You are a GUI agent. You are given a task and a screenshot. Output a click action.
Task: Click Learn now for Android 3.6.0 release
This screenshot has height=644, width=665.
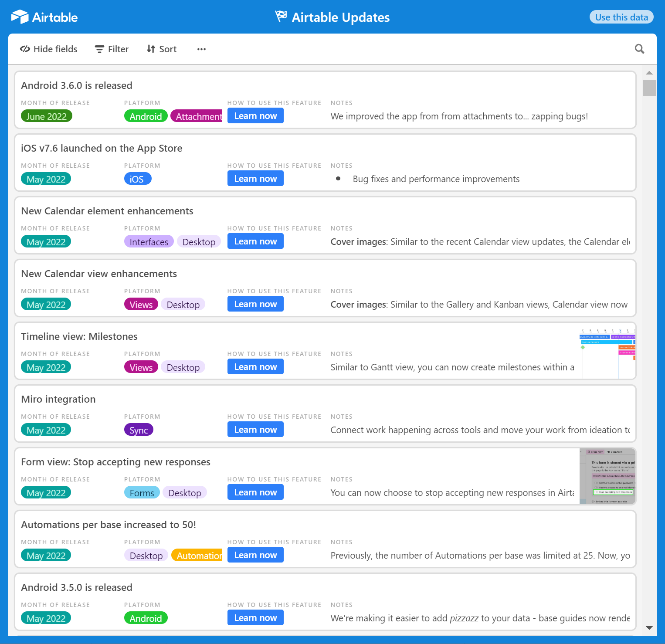[x=255, y=116]
